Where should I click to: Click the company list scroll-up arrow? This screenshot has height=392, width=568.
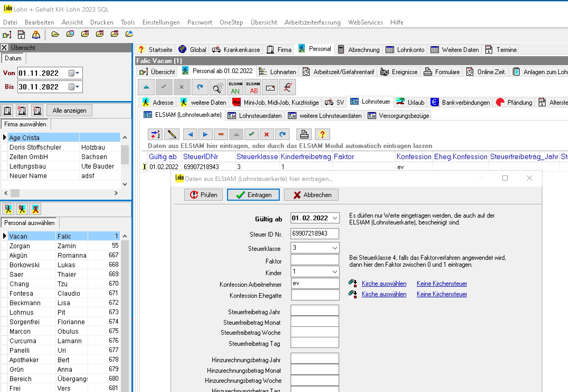click(125, 137)
